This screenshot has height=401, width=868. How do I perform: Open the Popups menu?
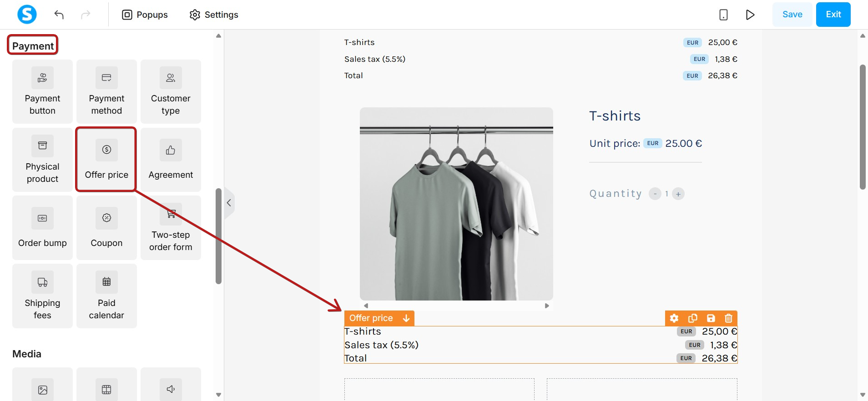pyautogui.click(x=145, y=15)
